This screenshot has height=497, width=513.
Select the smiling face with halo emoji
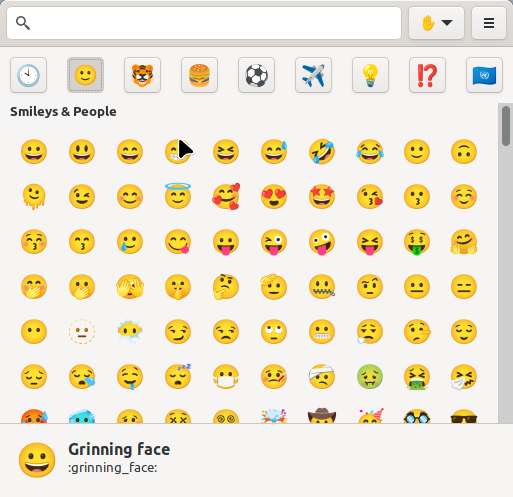point(178,196)
